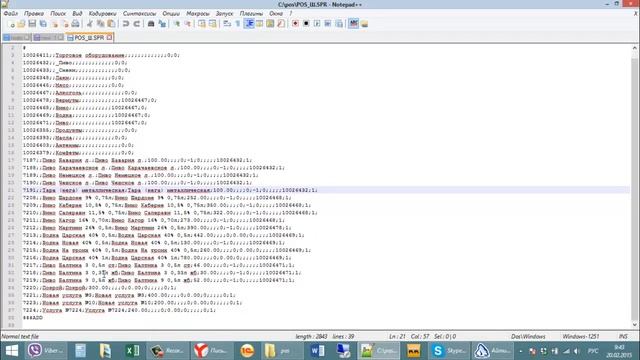
Task: Open the Кодировки menu
Action: tap(102, 13)
